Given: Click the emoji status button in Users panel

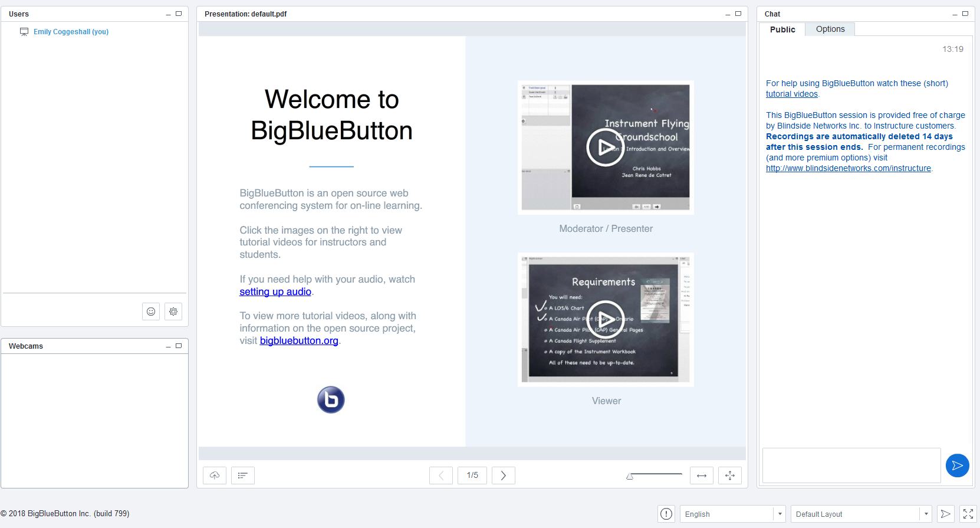Looking at the screenshot, I should coord(151,311).
